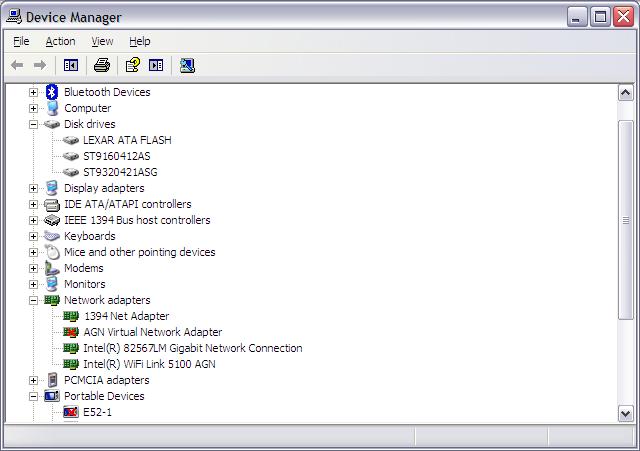The width and height of the screenshot is (640, 451).
Task: Click Scan for hardware changes icon
Action: 187,65
